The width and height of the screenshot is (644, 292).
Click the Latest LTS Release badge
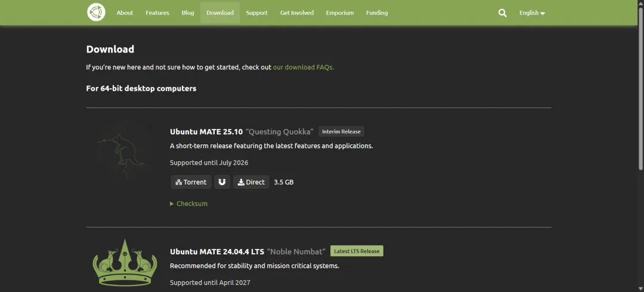(x=357, y=251)
